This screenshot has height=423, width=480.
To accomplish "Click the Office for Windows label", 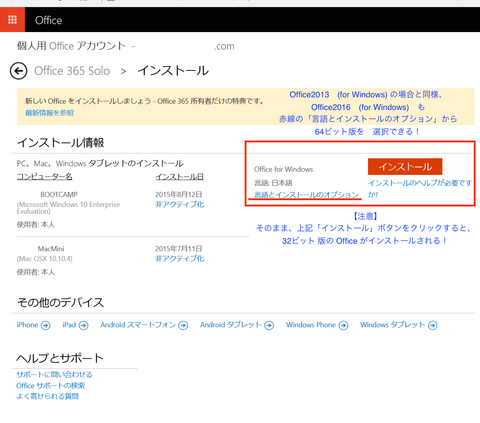I will (283, 169).
